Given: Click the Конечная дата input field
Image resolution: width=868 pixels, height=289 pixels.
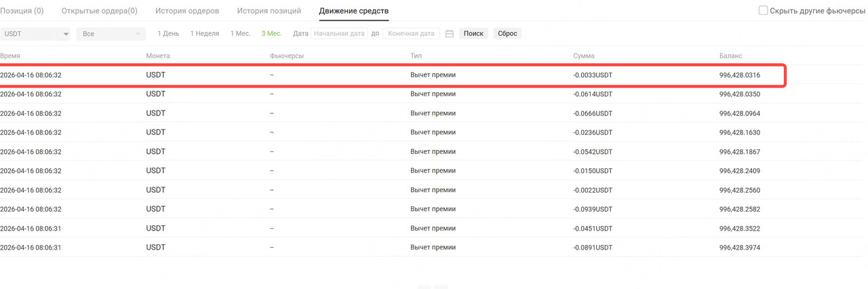Looking at the screenshot, I should tap(411, 33).
